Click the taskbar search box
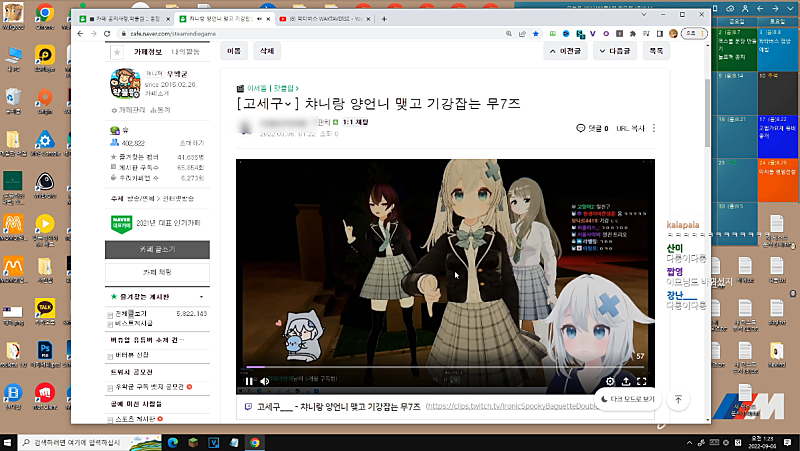The image size is (800, 451). pos(90,442)
